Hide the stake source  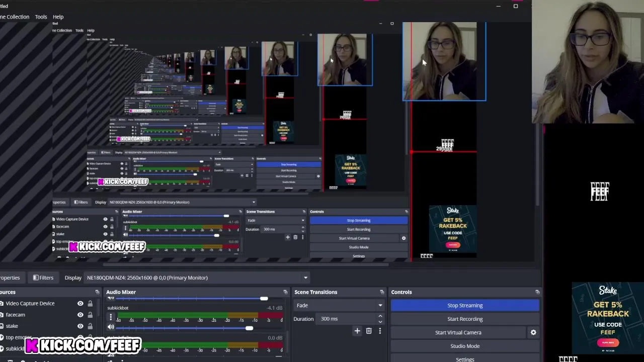80,326
